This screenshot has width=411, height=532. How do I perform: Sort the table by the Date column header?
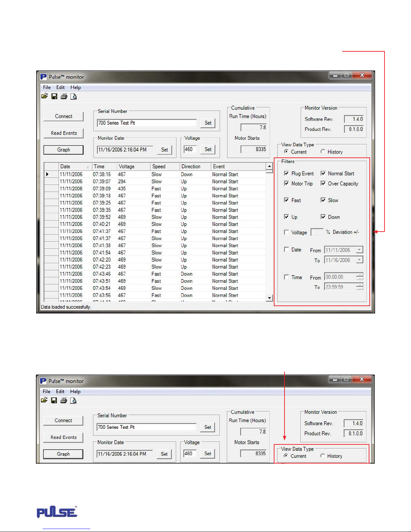[75, 166]
